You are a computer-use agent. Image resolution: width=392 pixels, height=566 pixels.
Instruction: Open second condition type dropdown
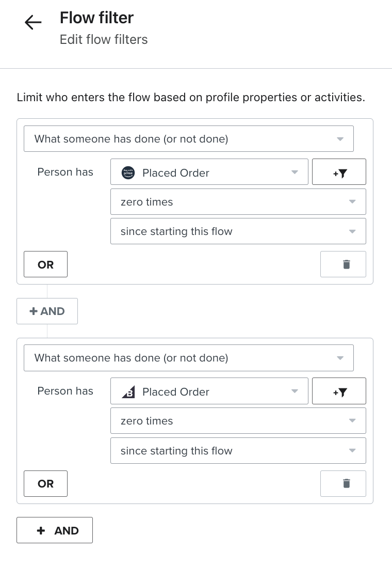pyautogui.click(x=188, y=358)
